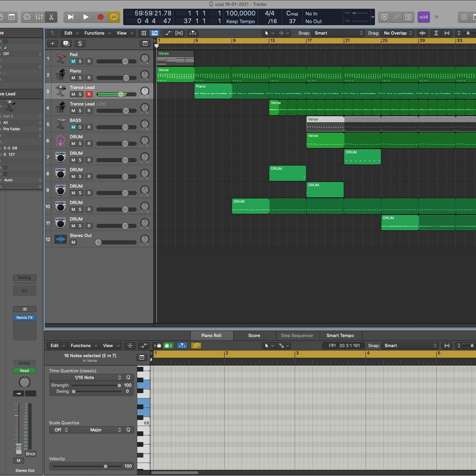Open the Mixer with sliders icon

pyautogui.click(x=39, y=17)
